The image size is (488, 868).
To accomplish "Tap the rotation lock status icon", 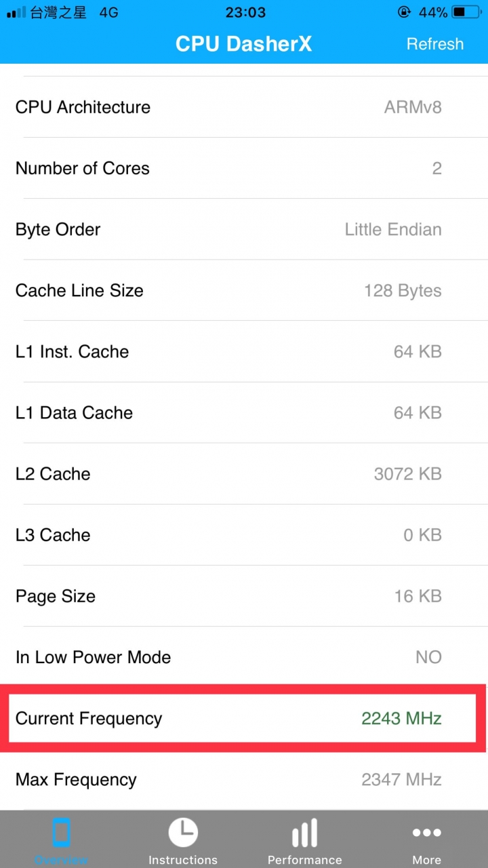I will coord(405,12).
